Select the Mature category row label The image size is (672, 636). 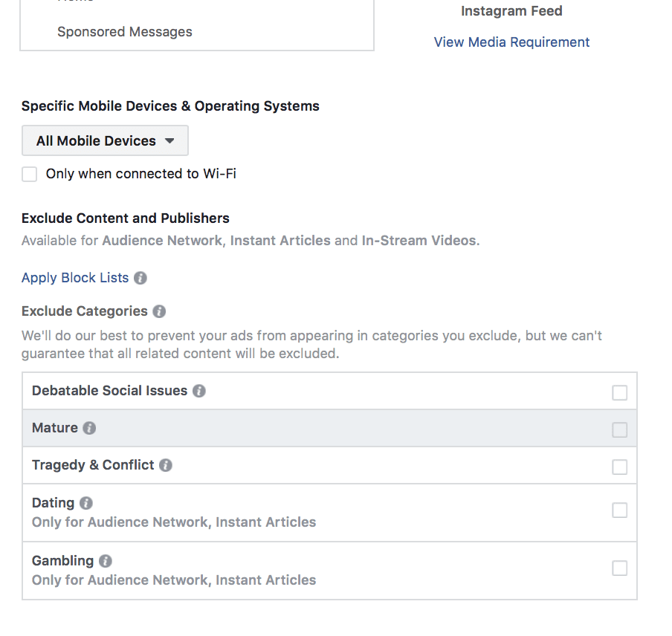(x=55, y=428)
